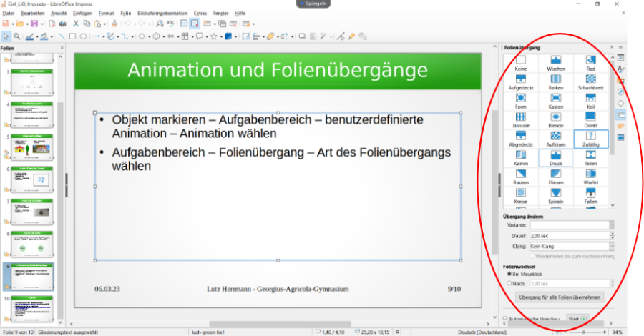
Task: Expand the Variante dropdown list
Action: point(611,224)
